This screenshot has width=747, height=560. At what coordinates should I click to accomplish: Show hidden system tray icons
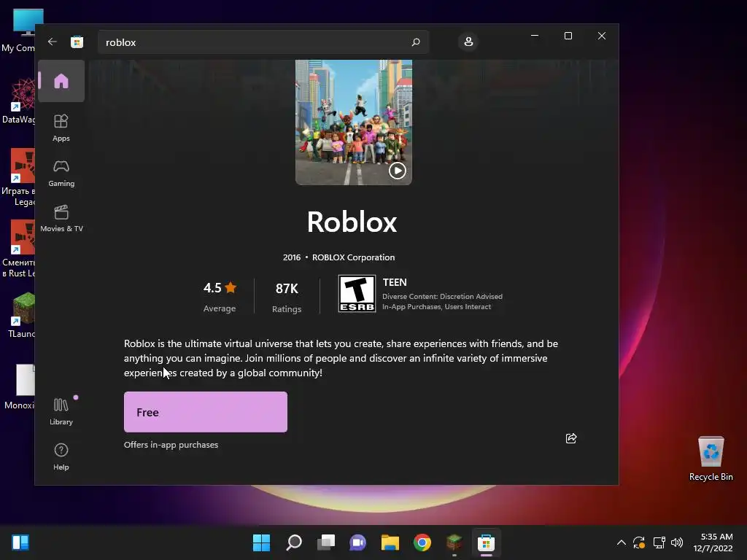click(622, 542)
